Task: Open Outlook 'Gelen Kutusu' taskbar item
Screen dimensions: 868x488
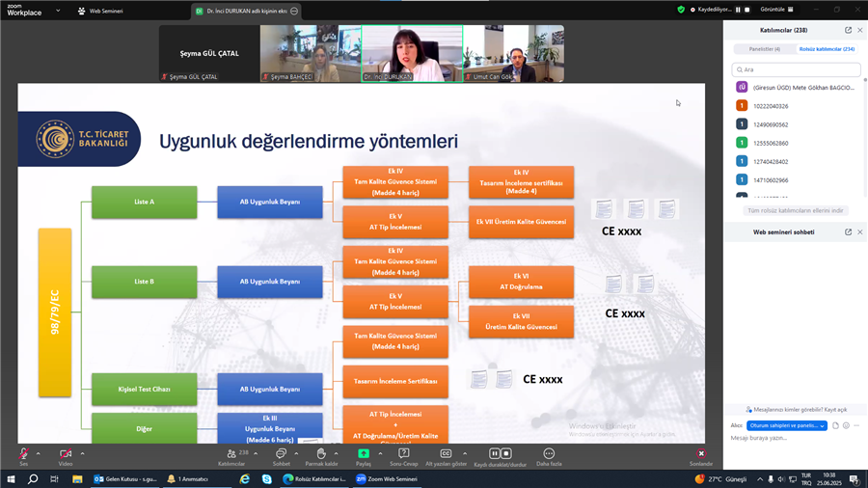Action: [x=125, y=479]
